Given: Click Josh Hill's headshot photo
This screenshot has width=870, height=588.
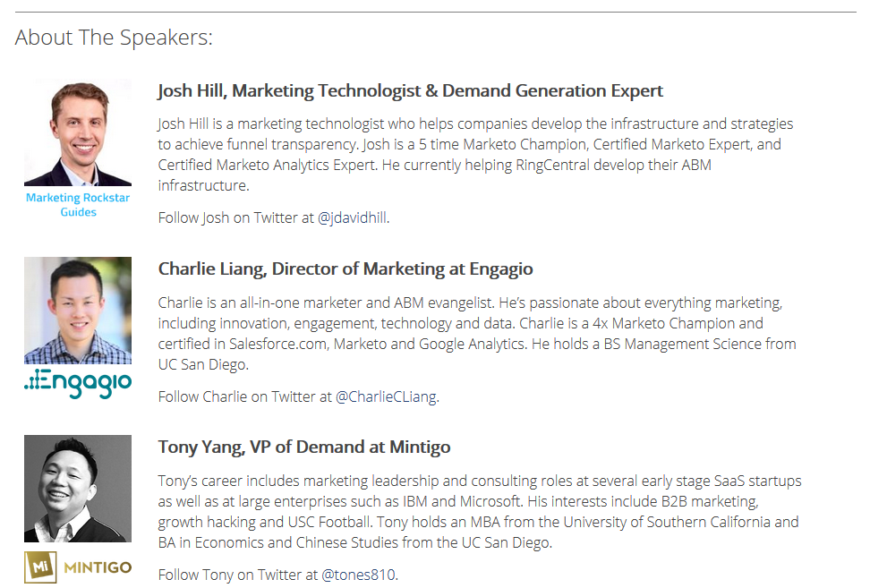Looking at the screenshot, I should (78, 132).
